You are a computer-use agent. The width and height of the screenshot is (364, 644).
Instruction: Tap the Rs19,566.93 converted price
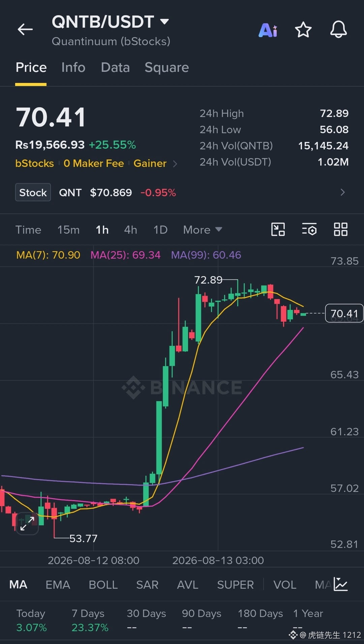[x=50, y=145]
